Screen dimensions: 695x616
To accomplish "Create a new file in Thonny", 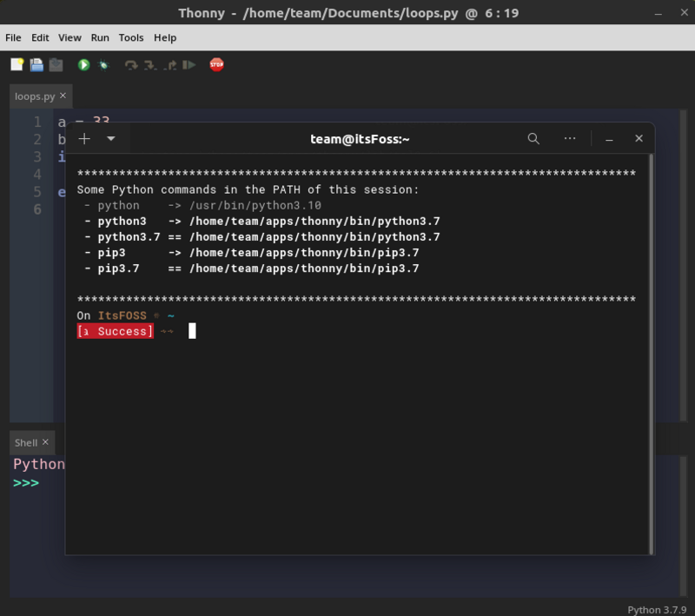I will click(16, 64).
